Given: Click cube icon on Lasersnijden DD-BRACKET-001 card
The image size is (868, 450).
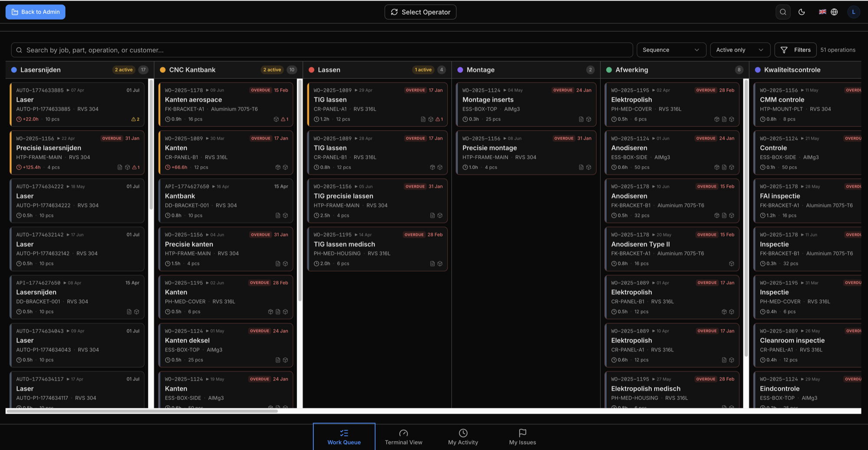Looking at the screenshot, I should click(x=137, y=312).
